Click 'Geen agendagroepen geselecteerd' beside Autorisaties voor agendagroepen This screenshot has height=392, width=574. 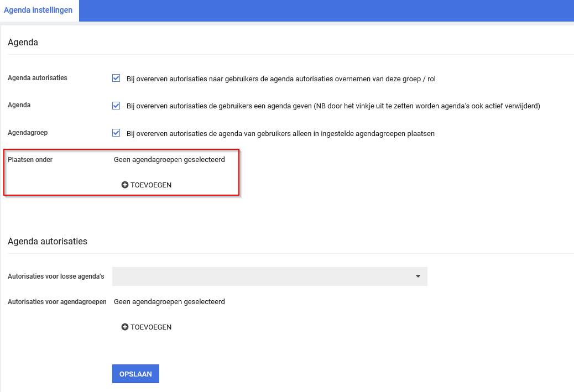[x=169, y=302]
